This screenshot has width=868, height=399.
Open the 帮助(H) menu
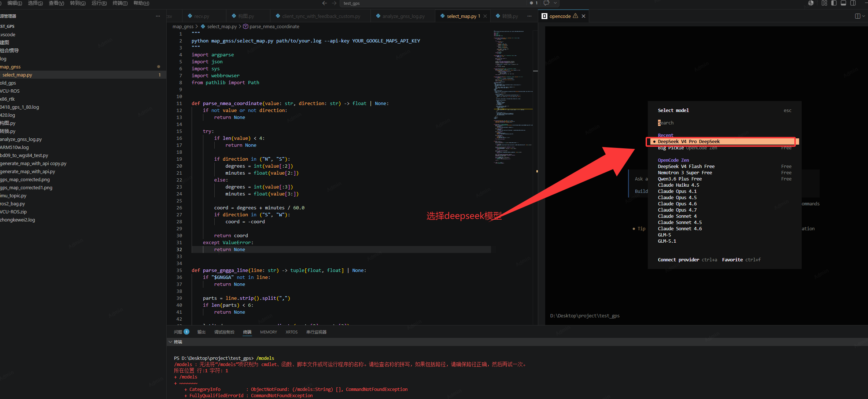[141, 3]
